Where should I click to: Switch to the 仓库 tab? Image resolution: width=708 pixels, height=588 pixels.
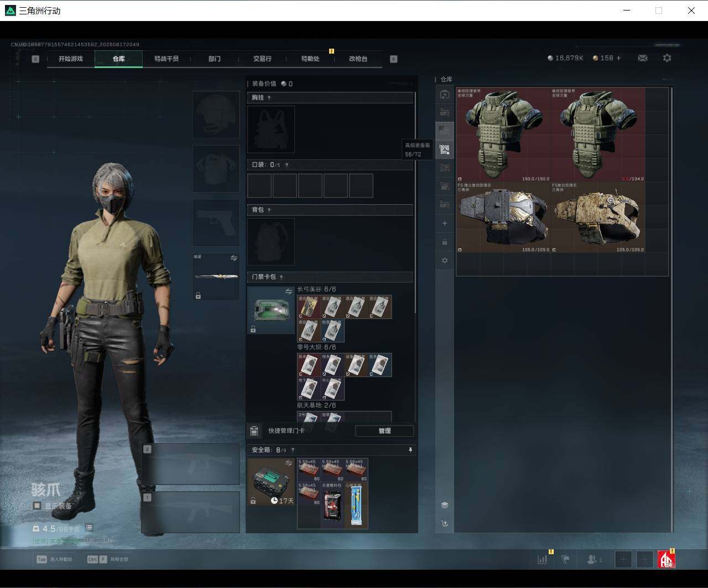(x=119, y=59)
